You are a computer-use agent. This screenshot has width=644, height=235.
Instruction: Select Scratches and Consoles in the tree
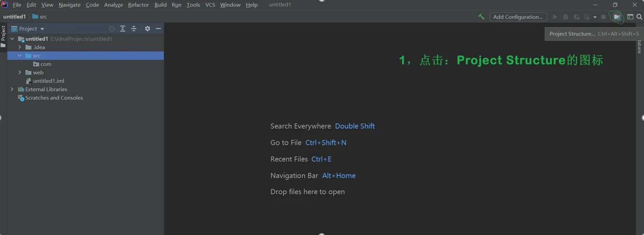(x=54, y=98)
